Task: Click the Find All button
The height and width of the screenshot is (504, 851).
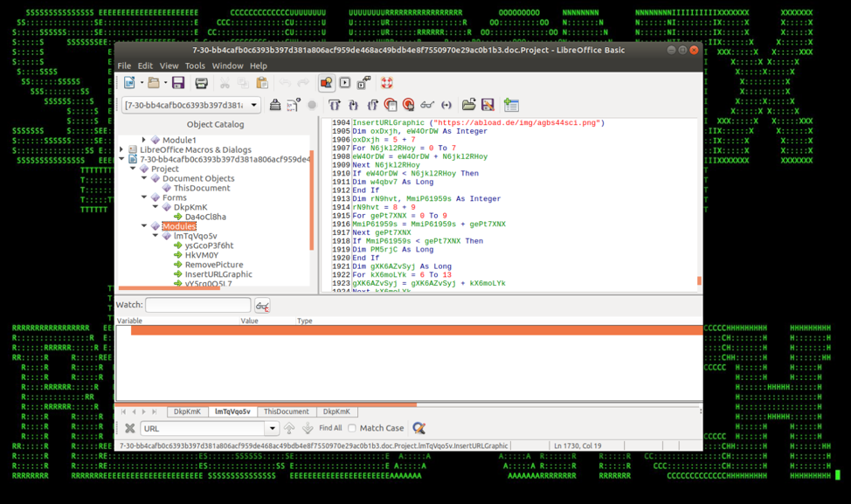Action: coord(330,428)
